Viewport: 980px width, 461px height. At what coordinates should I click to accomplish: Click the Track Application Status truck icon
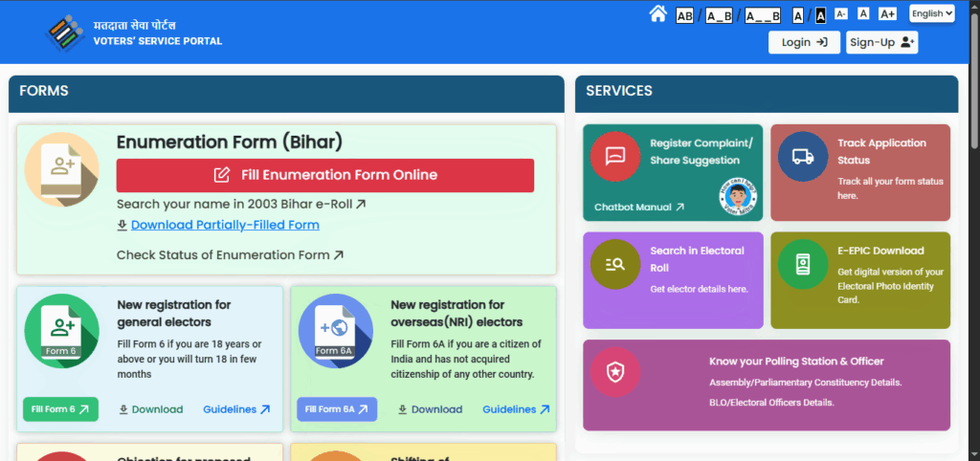pyautogui.click(x=803, y=157)
